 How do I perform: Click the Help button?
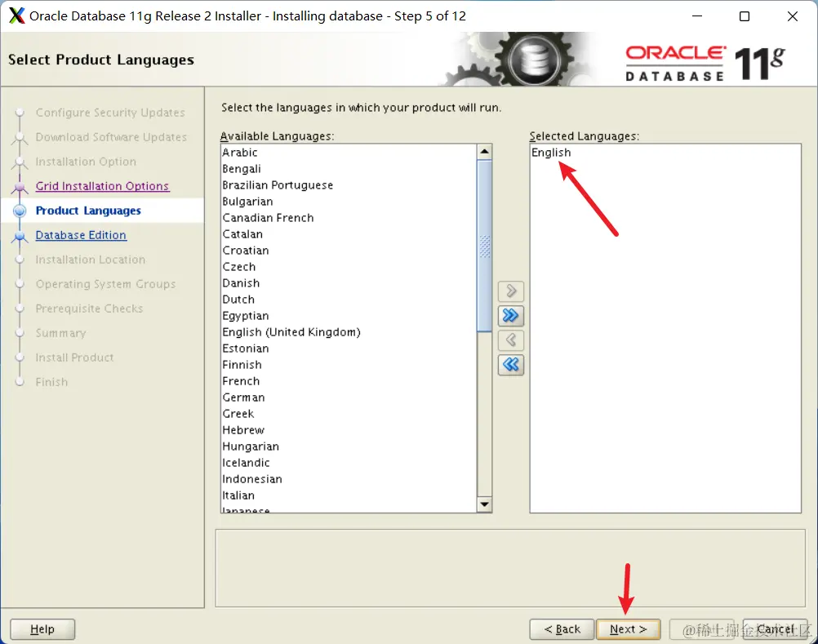pos(42,629)
